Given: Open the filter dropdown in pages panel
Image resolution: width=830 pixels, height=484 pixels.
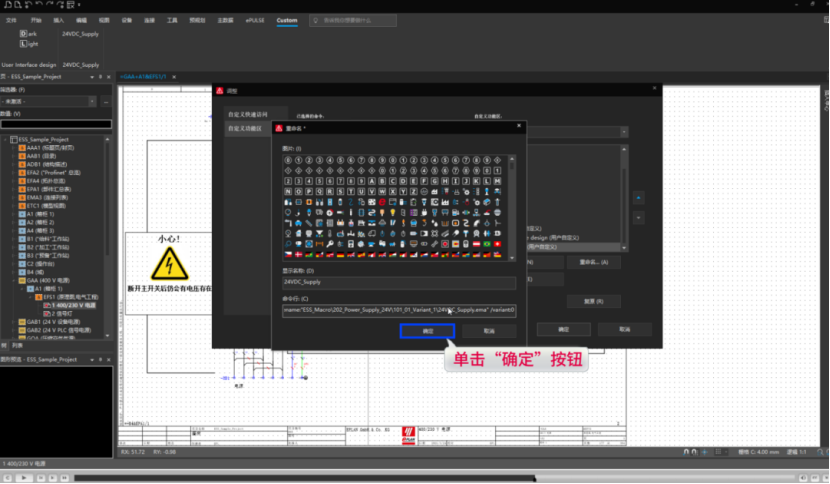Looking at the screenshot, I should click(92, 101).
